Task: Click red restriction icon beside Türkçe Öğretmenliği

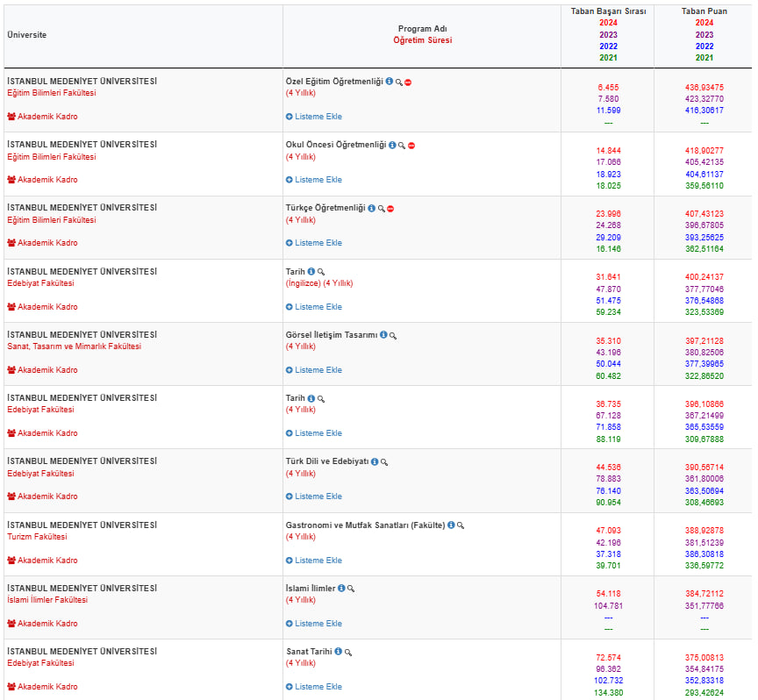Action: (390, 209)
